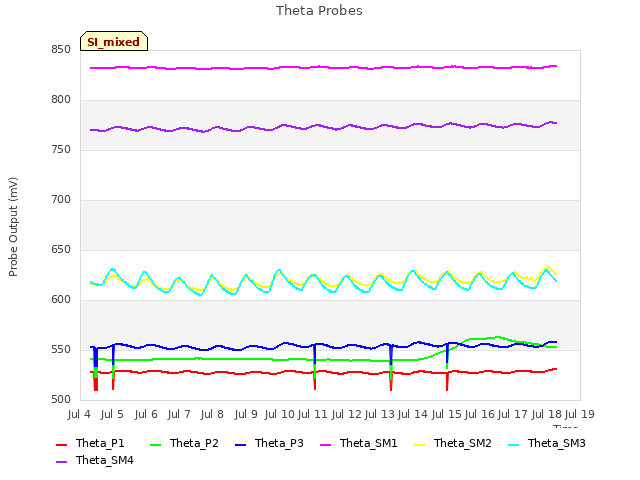The image size is (640, 480).
Task: Select the Theta_P2 legend entry
Action: coord(184,443)
